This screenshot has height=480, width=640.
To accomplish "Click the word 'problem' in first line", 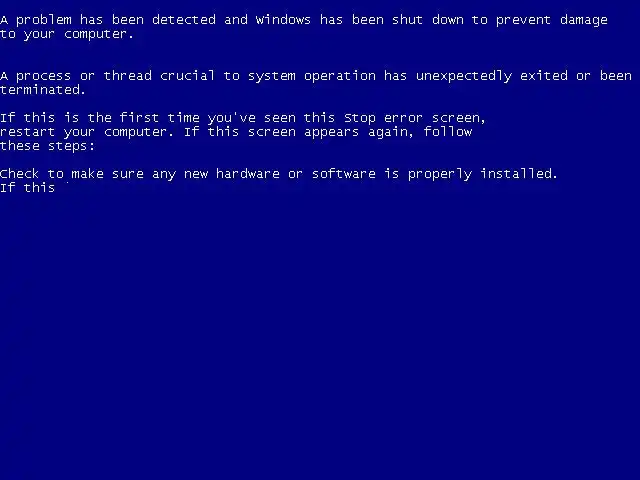I will coord(44,20).
